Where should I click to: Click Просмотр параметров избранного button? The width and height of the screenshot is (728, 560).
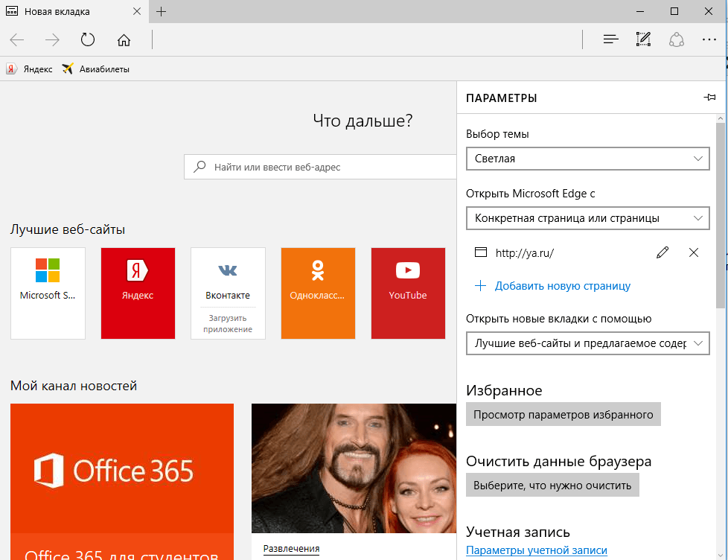tap(563, 415)
